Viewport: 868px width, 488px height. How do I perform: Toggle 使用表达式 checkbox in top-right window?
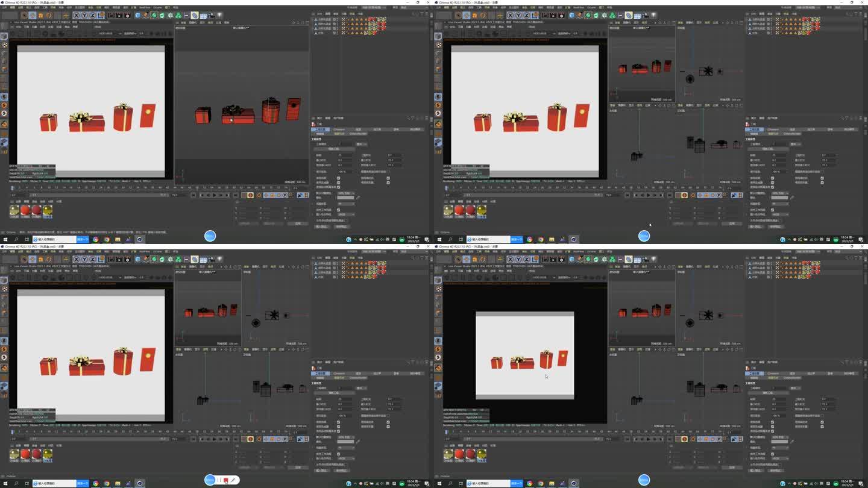[822, 178]
